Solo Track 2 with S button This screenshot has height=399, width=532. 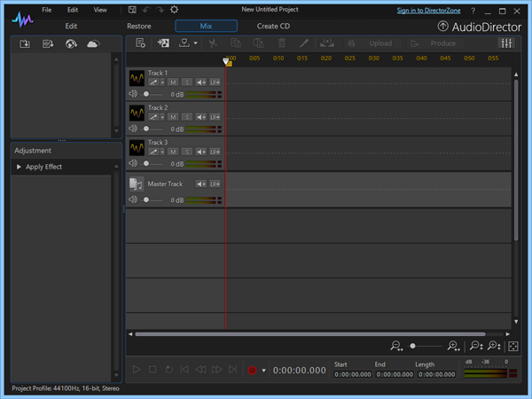tap(186, 117)
